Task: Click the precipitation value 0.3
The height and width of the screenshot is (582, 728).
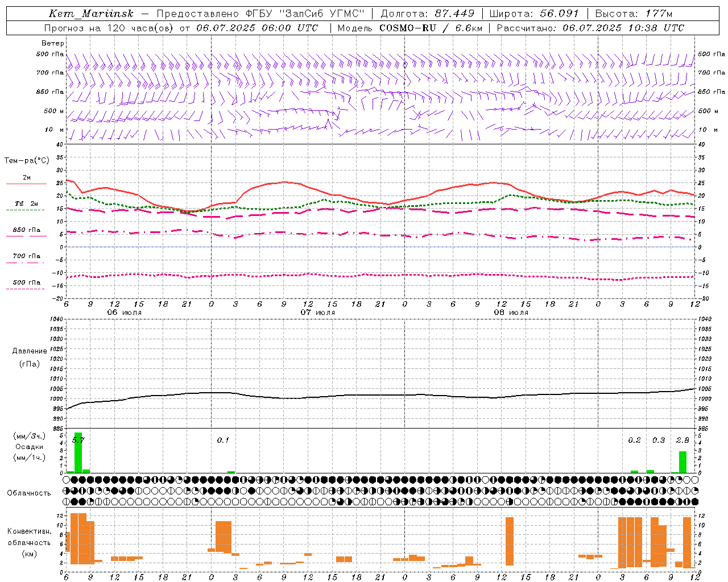Action: tap(659, 440)
